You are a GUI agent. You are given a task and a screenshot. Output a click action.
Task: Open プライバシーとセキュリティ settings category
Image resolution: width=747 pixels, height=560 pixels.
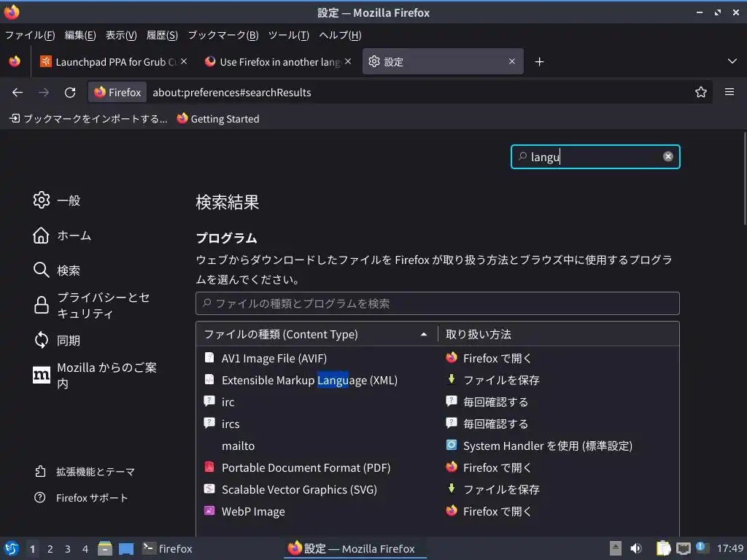[x=91, y=306]
